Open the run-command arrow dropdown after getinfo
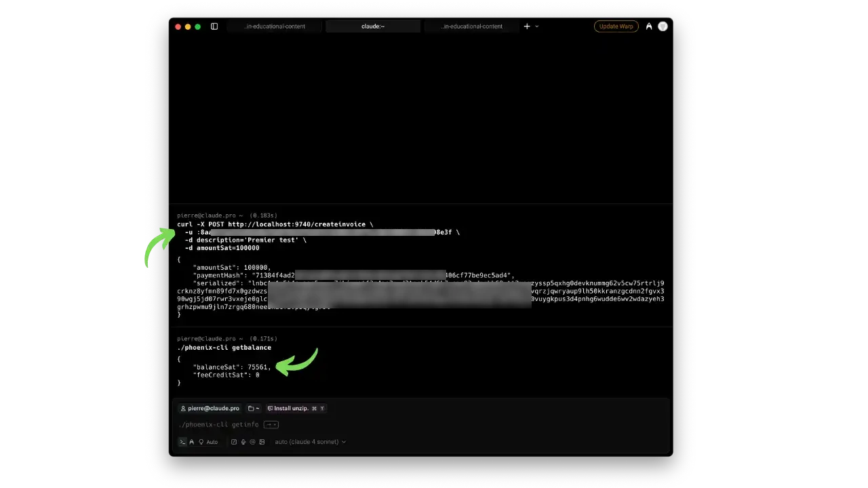Screen dimensions: 868x488 tap(271, 424)
